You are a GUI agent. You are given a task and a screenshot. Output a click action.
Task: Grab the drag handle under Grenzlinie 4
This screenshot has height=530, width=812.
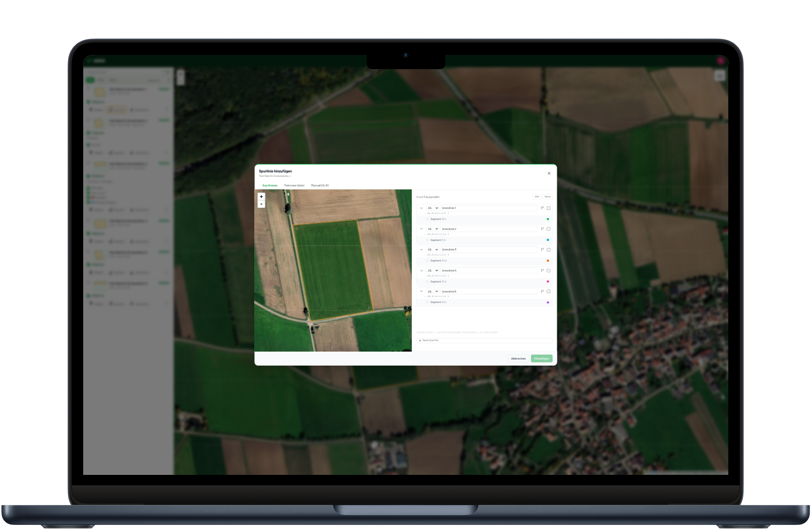[427, 282]
